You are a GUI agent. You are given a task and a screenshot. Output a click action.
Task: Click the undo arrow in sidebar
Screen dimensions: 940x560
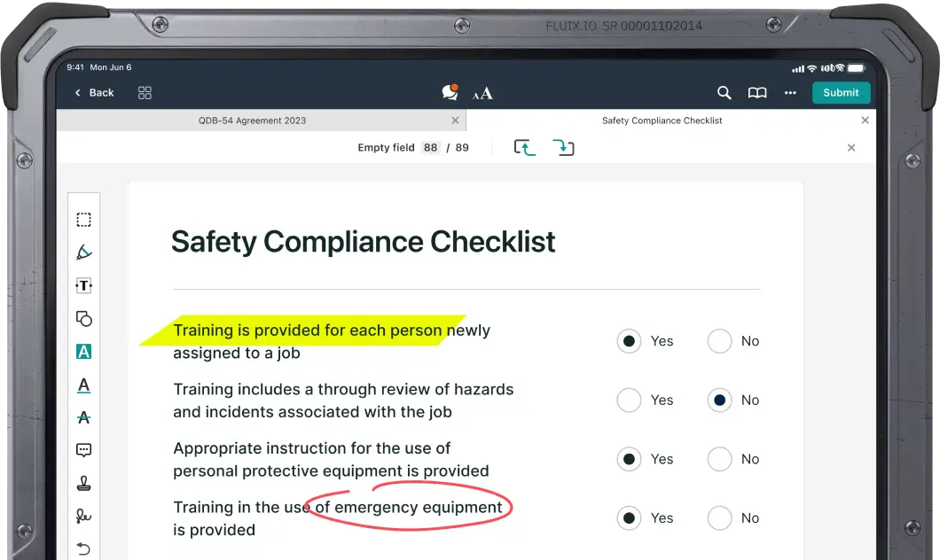point(83,548)
